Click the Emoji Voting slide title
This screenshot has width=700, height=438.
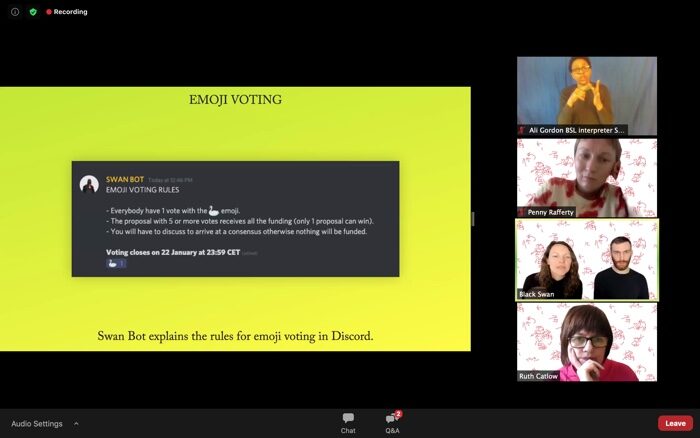pyautogui.click(x=235, y=100)
